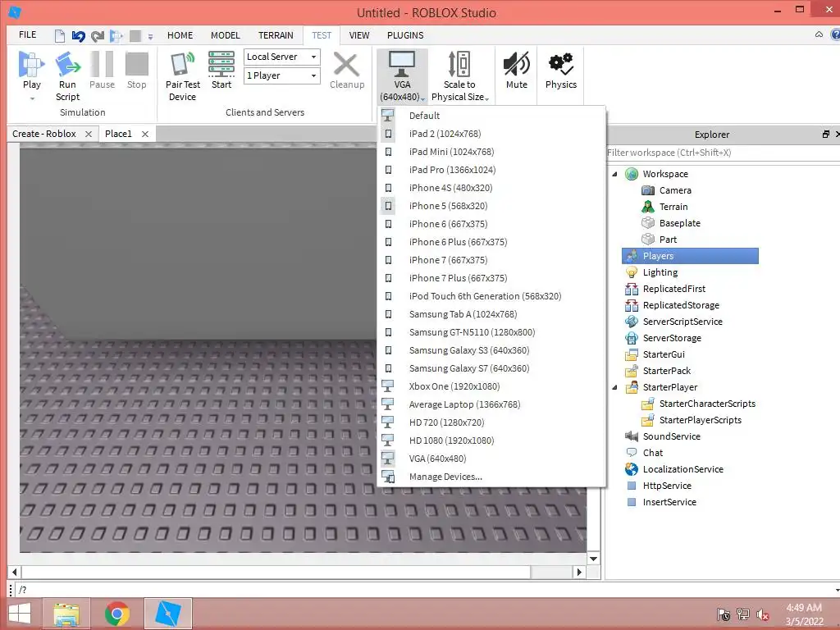
Task: Switch to the PLUGINS ribbon tab
Action: pyautogui.click(x=405, y=35)
